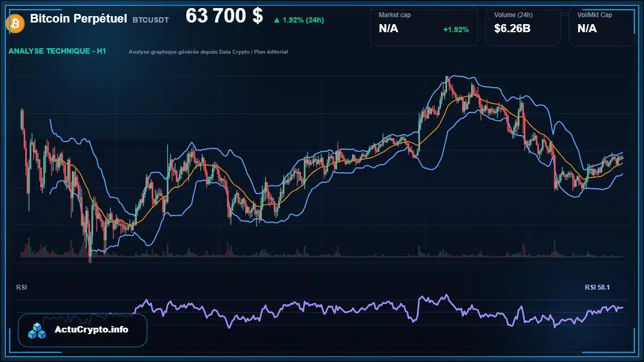Click the RSI 58.1 reading
644x362 pixels.
(x=597, y=287)
